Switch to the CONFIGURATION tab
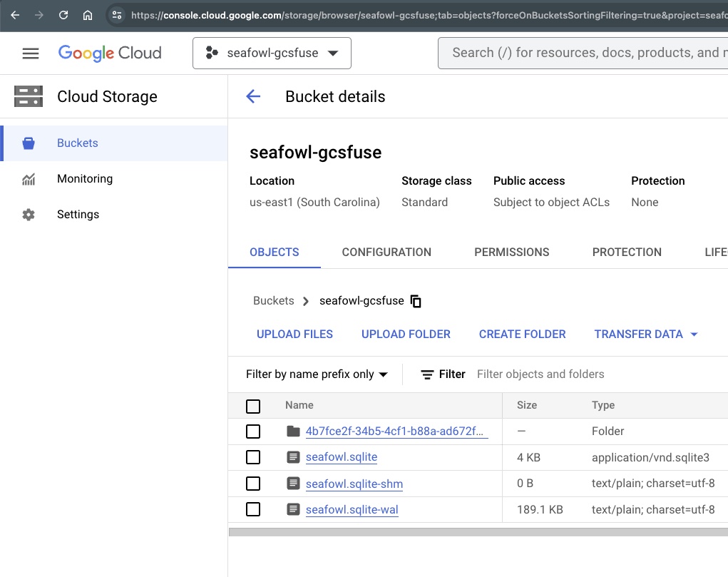This screenshot has width=728, height=577. click(x=386, y=252)
